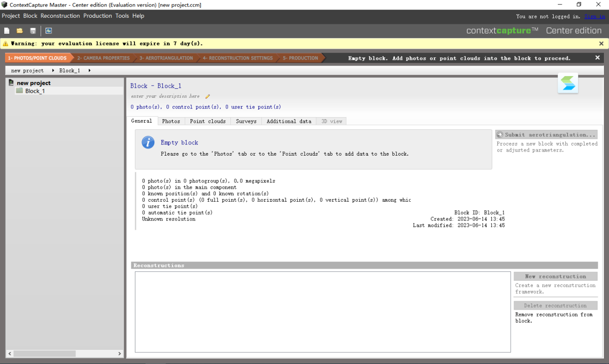Click the pencil icon to edit description

tap(208, 96)
